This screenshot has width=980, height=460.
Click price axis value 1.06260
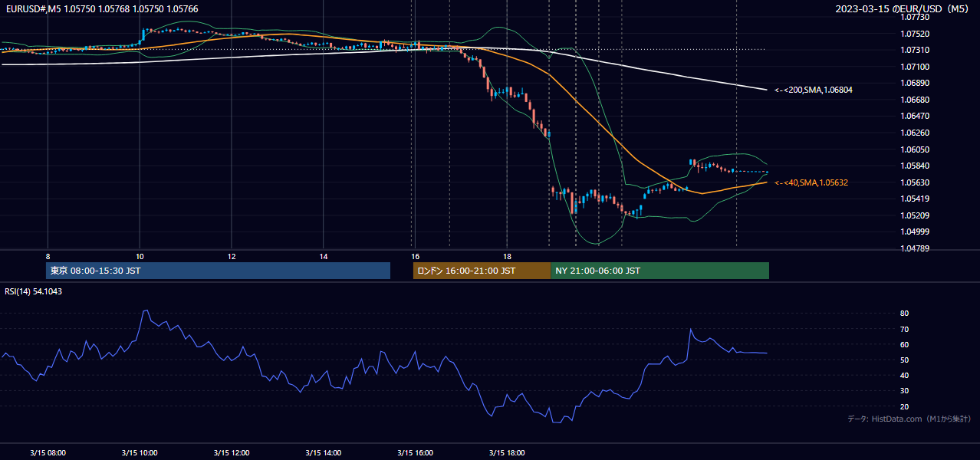tap(915, 133)
